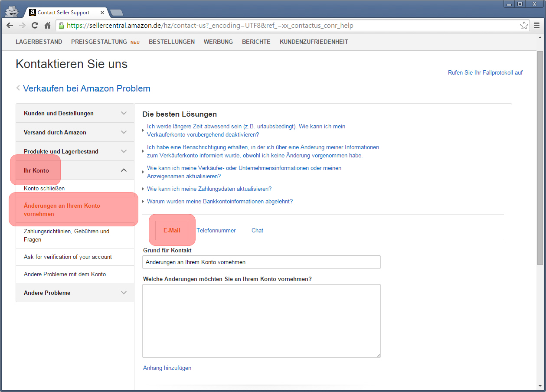Screen dimensions: 546x392
Task: Open the WERBUNG menu
Action: coord(218,42)
